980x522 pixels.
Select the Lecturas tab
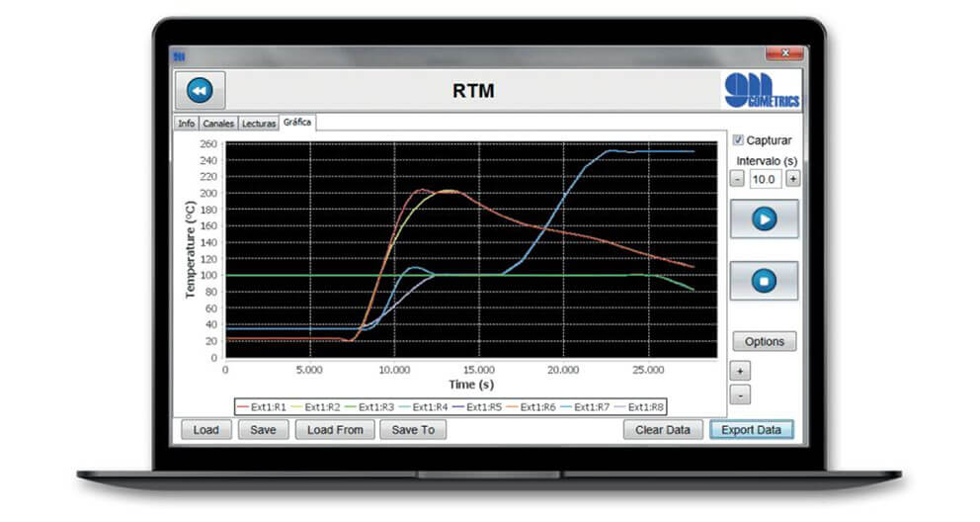coord(259,124)
